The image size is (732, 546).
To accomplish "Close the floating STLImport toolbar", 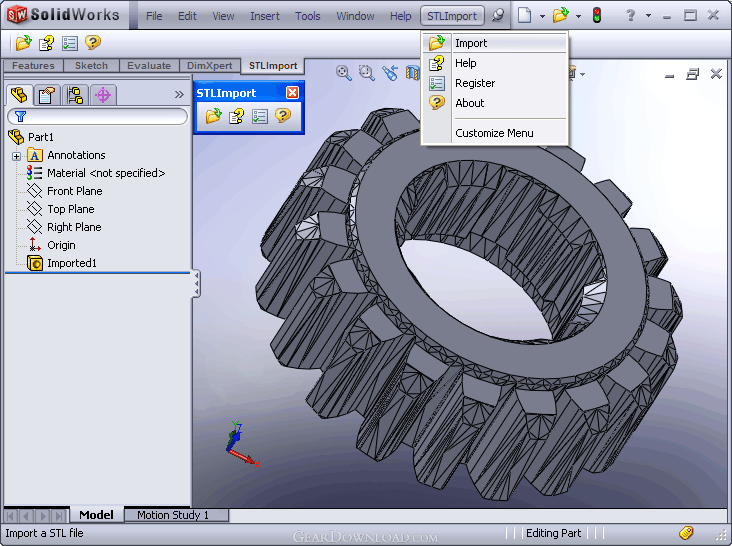I will (x=292, y=93).
